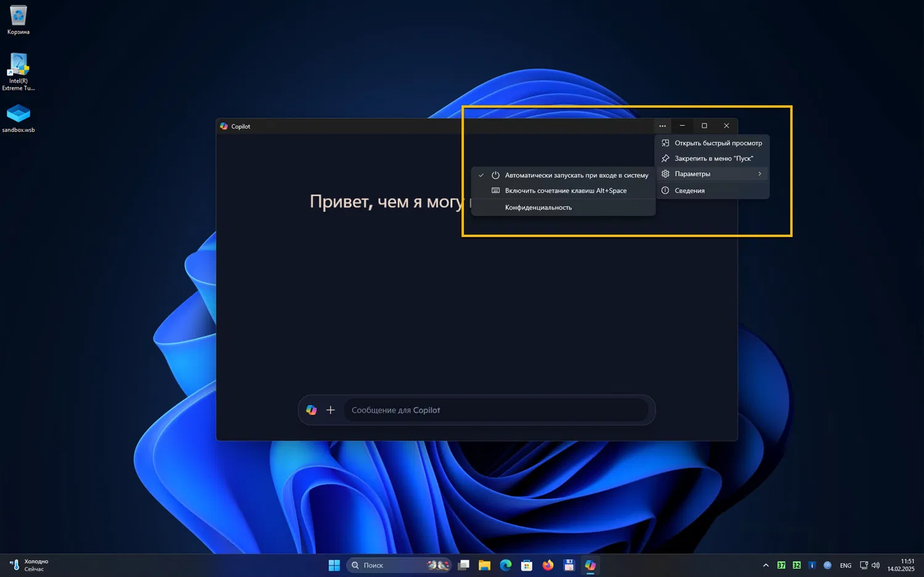924x577 pixels.
Task: Launch File Explorer from the taskbar
Action: click(x=485, y=565)
